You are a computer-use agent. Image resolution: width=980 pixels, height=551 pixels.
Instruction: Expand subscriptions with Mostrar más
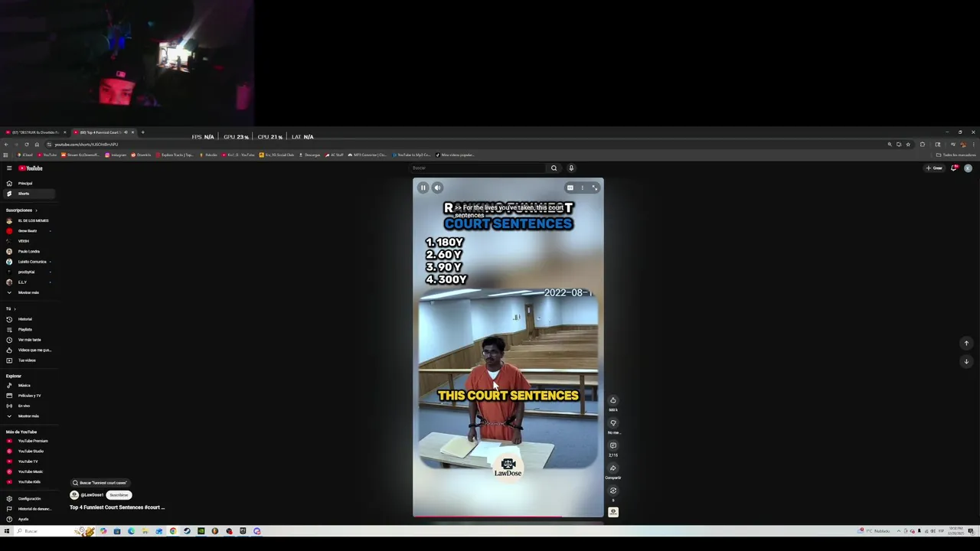(x=28, y=292)
